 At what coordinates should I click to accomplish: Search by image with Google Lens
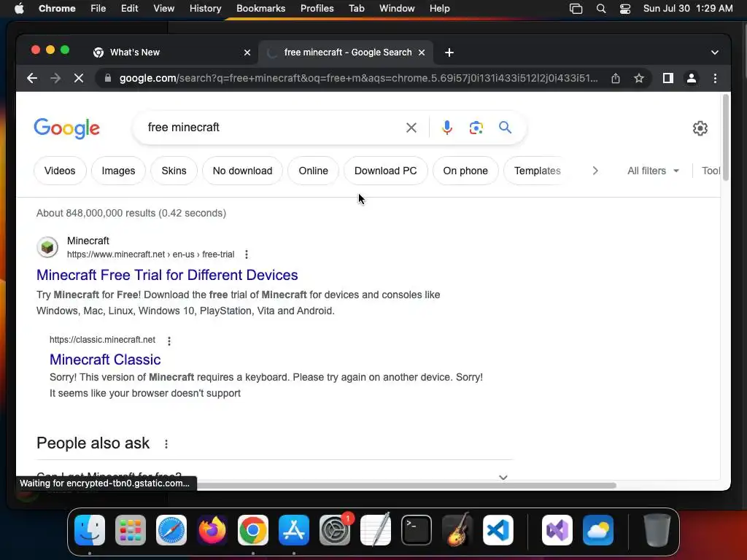(x=476, y=128)
